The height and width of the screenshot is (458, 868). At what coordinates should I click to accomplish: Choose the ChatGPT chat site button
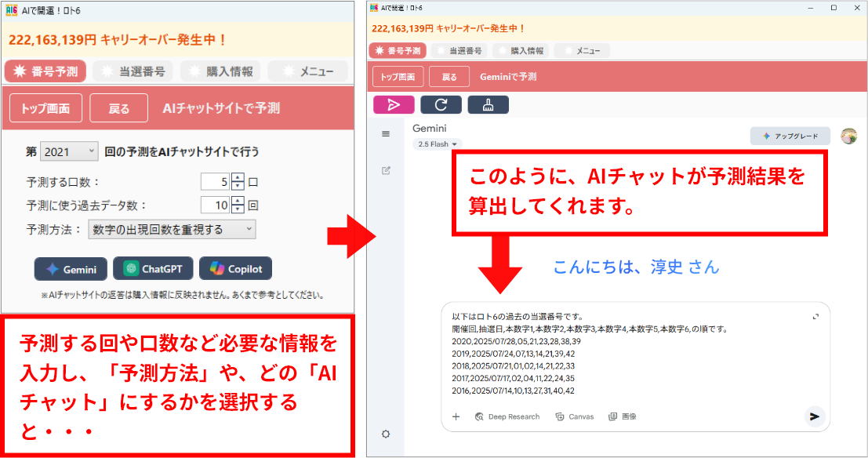[x=153, y=269]
